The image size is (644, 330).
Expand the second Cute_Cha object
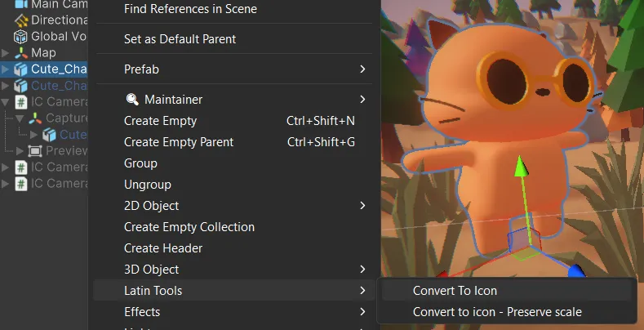click(6, 86)
